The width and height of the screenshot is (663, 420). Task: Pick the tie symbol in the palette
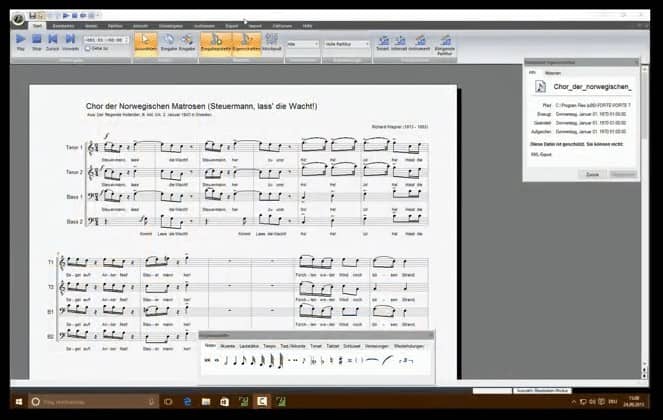point(372,360)
